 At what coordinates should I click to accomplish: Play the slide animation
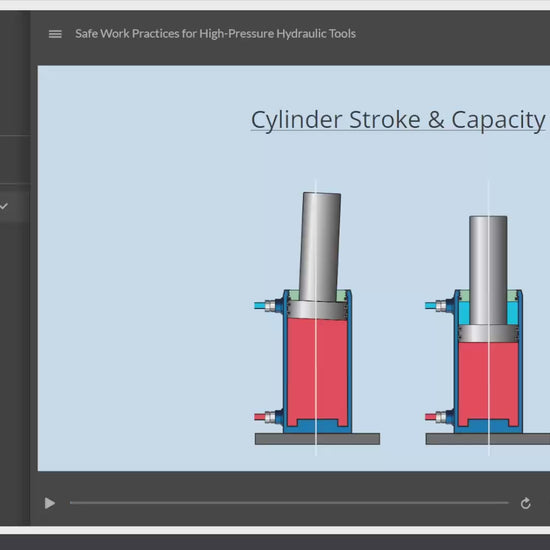pos(50,503)
